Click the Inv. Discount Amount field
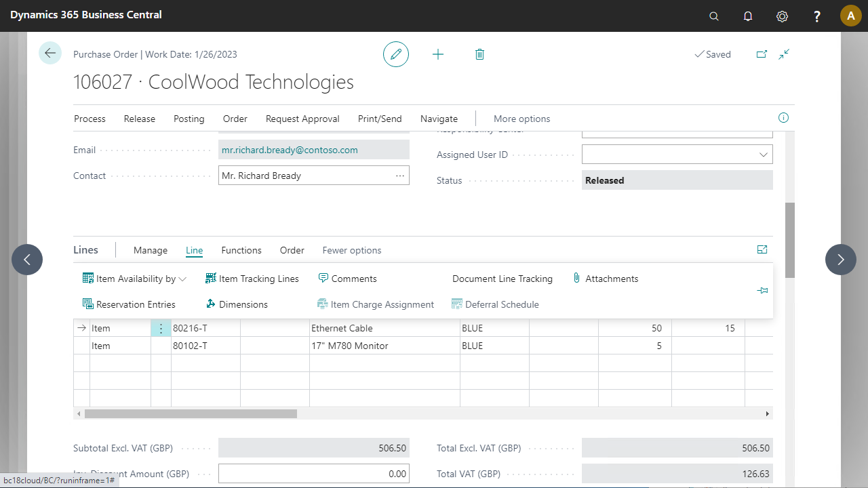Image resolution: width=868 pixels, height=488 pixels. (314, 474)
